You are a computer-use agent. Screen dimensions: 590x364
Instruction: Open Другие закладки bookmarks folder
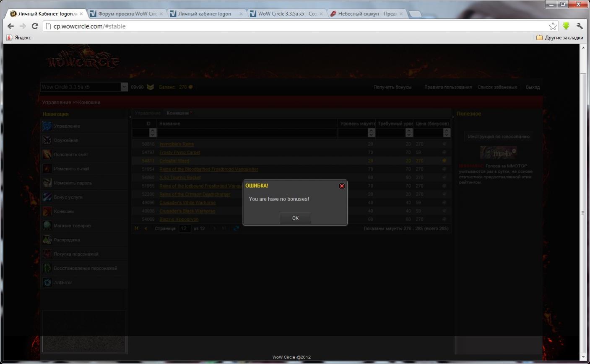click(560, 38)
